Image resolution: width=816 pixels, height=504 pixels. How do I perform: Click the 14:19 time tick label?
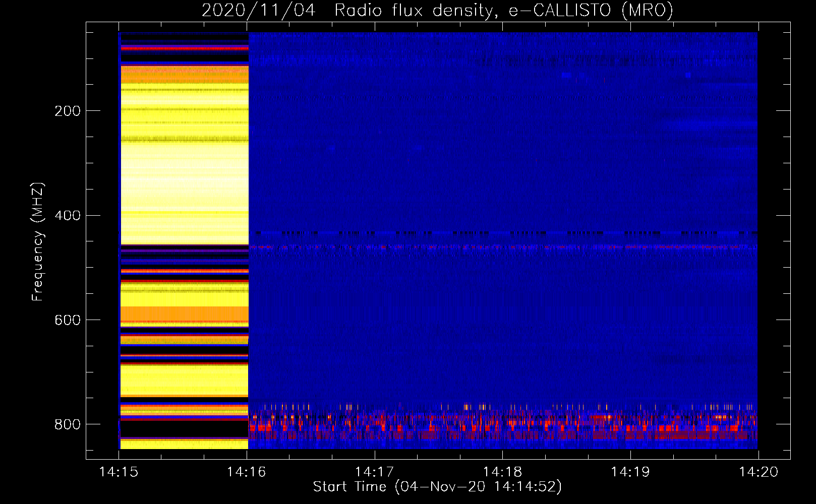coord(630,472)
